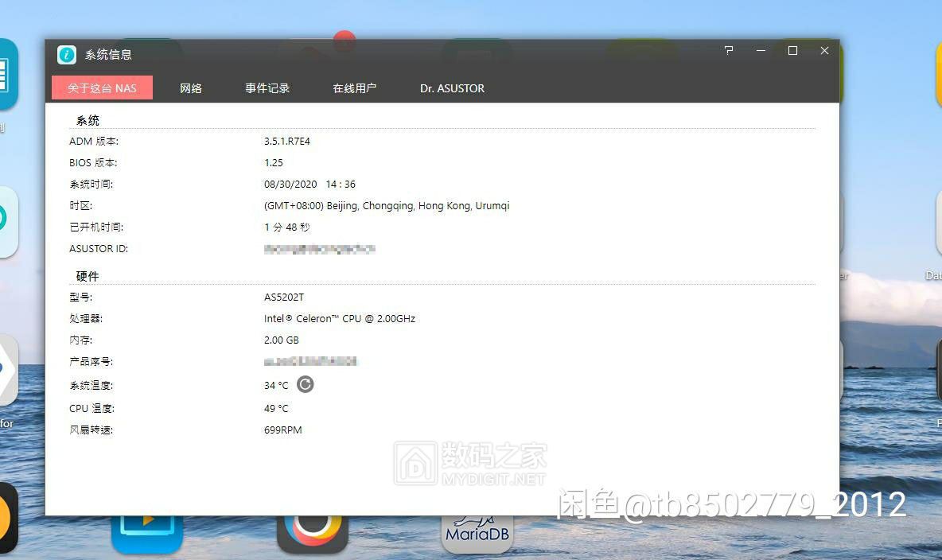
Task: Click the 硬件 section heading
Action: (x=88, y=276)
